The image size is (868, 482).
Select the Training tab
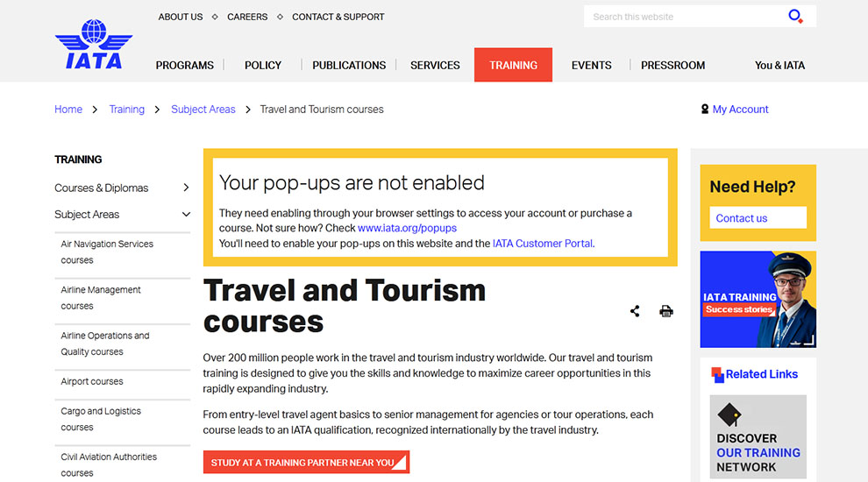pos(513,65)
